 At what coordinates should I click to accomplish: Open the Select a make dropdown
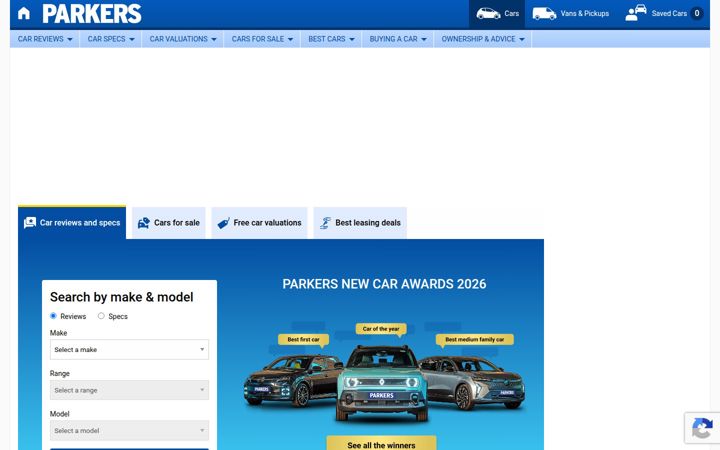point(129,349)
